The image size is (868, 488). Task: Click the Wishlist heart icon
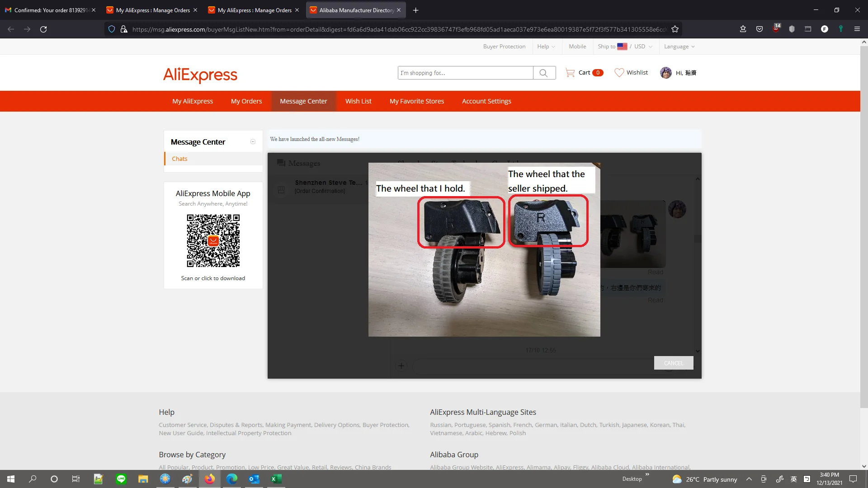(x=619, y=73)
